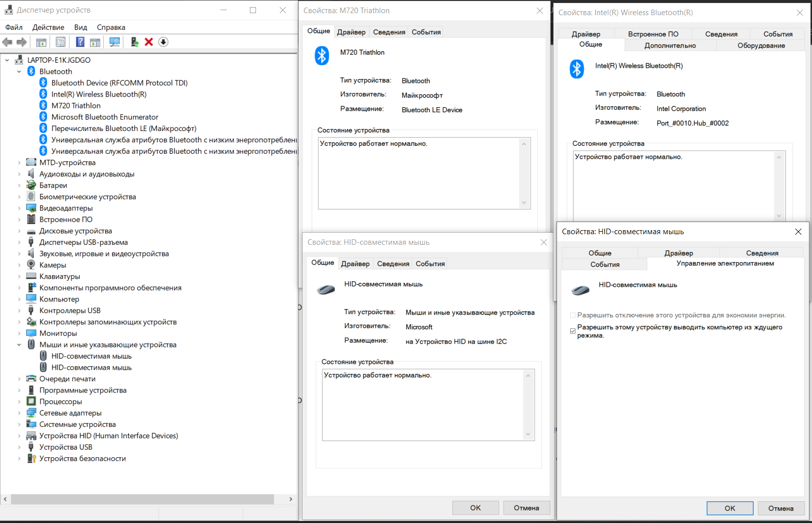Expand Аудиовходы и аудиовыходы category
Screen dimensions: 812x523
point(19,174)
